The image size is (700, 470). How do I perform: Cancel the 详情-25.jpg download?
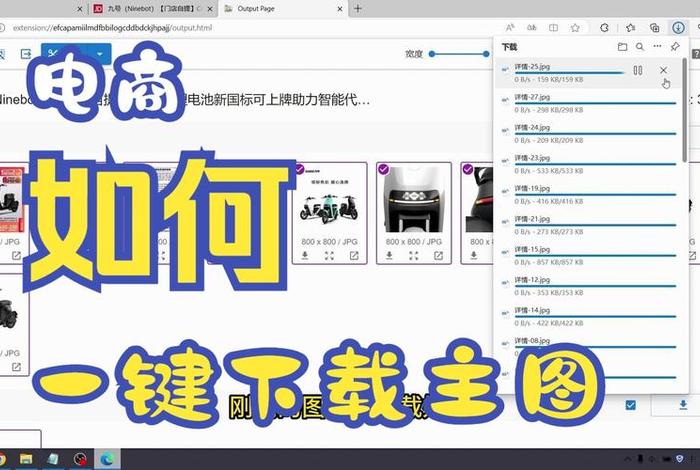663,70
